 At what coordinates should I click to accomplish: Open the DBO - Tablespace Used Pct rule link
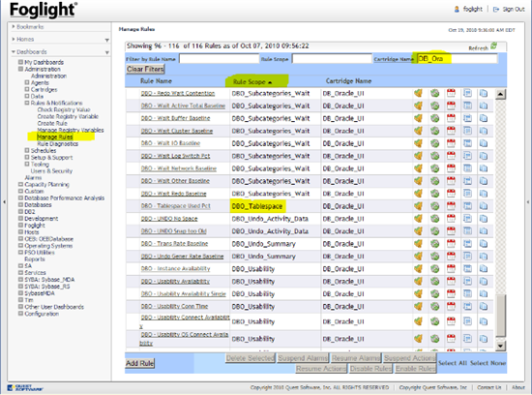[x=176, y=206]
